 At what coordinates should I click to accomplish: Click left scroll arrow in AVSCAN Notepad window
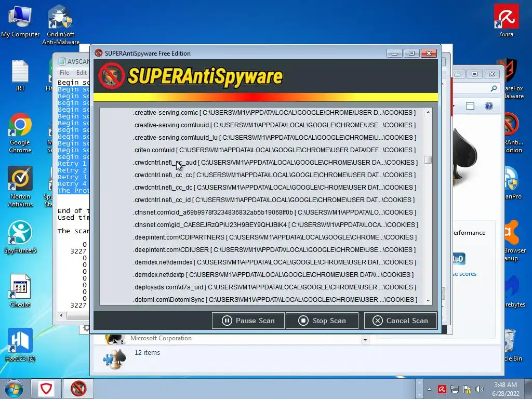point(61,315)
